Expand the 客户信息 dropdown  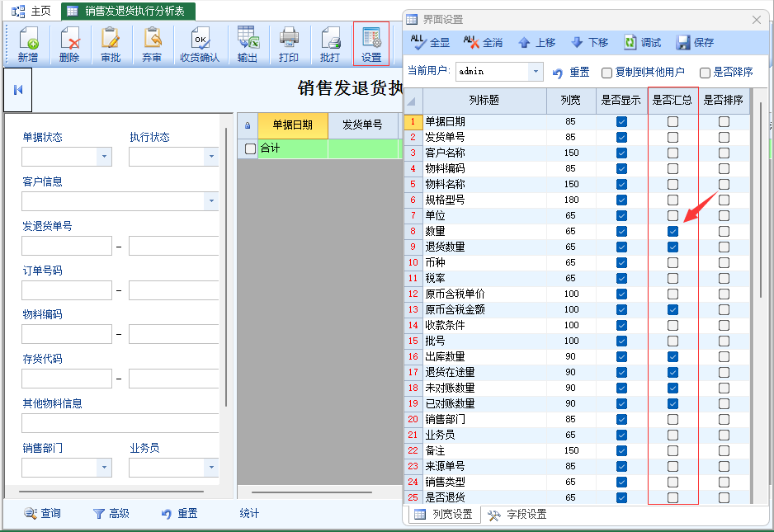[x=211, y=201]
